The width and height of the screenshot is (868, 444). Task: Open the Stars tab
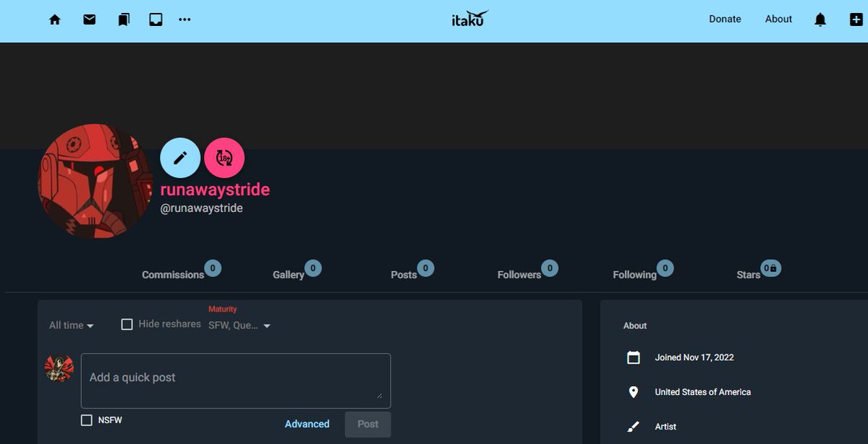tap(749, 275)
